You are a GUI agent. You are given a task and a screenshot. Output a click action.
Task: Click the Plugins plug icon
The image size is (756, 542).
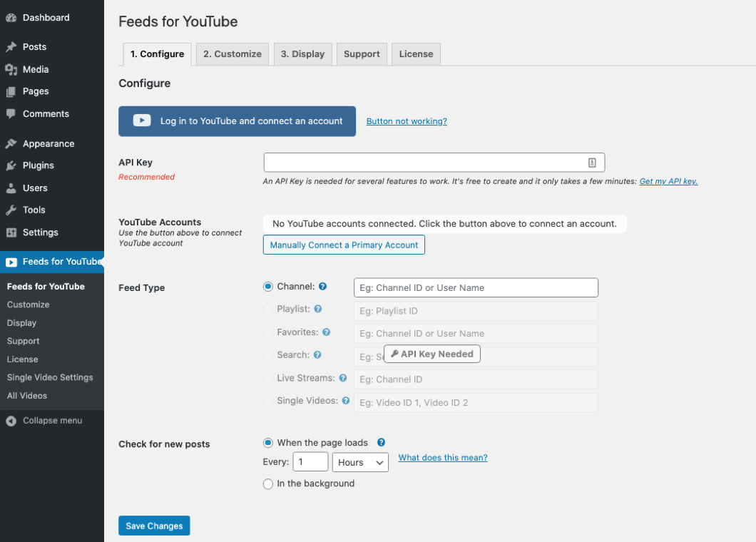point(11,165)
